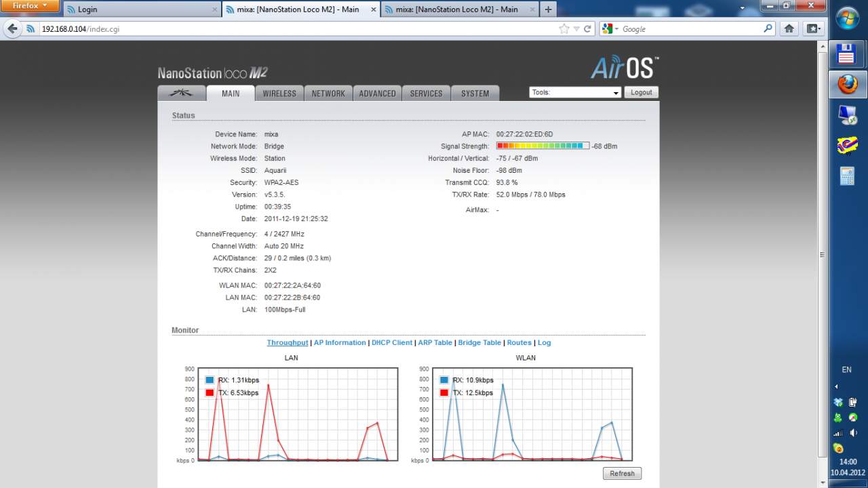Switch to the MAIN tab
Viewport: 868px width, 488px height.
(x=231, y=93)
